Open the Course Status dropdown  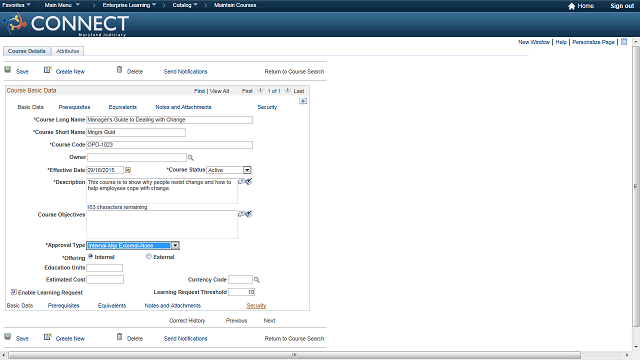tap(247, 170)
